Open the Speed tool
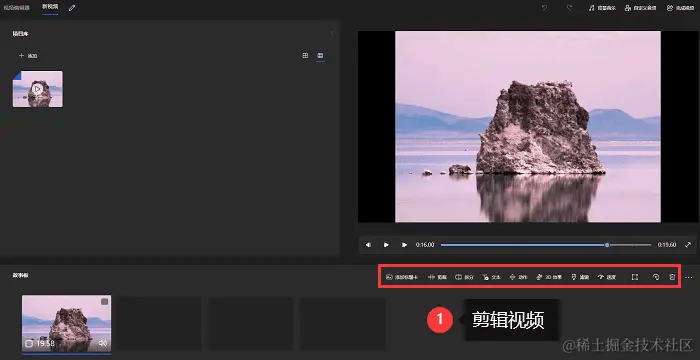 [x=607, y=277]
